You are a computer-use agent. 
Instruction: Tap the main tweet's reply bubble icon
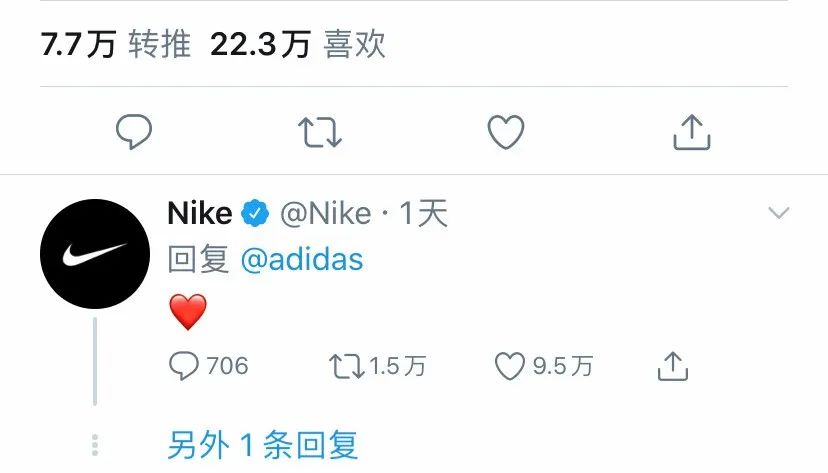click(x=134, y=131)
